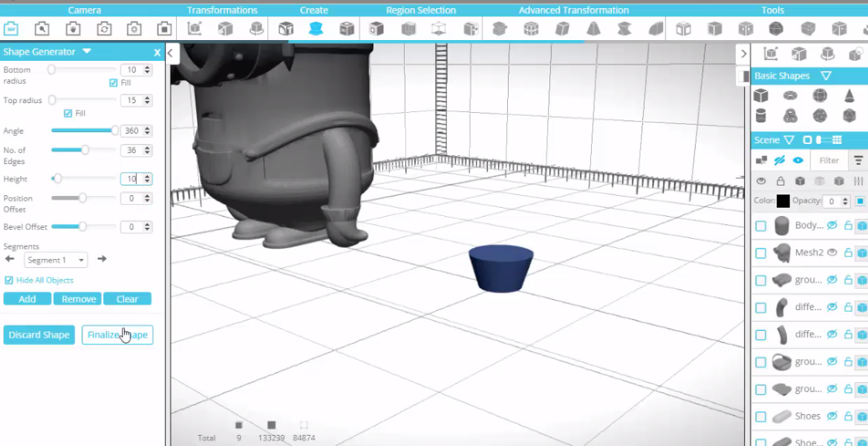
Task: Toggle visibility eye of the Body object
Action: [832, 225]
